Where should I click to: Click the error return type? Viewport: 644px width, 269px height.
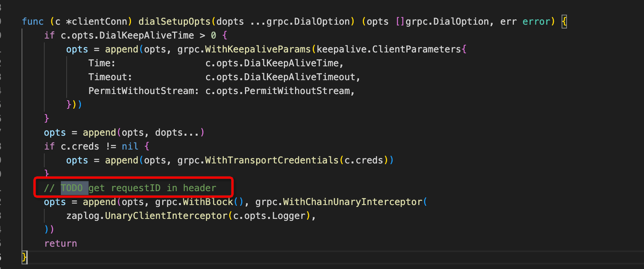pyautogui.click(x=536, y=22)
